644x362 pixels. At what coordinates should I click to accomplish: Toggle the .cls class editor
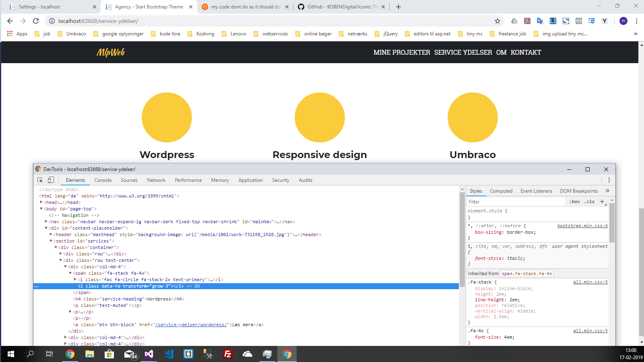click(589, 202)
